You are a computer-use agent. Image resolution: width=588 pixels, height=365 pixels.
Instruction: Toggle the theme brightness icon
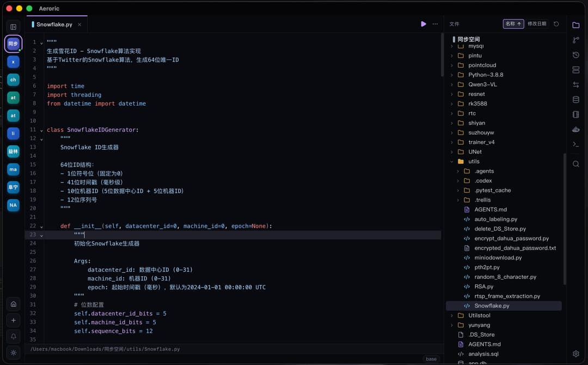pyautogui.click(x=13, y=352)
